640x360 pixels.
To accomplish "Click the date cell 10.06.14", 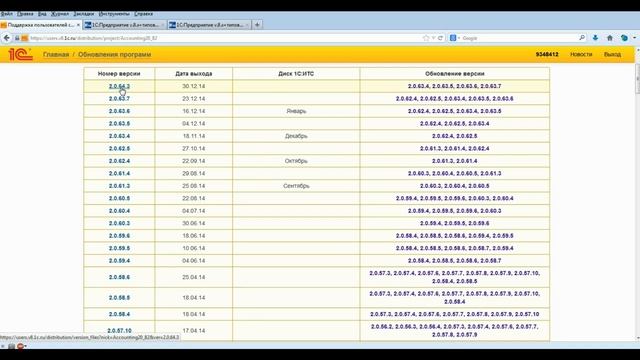I will [193, 248].
